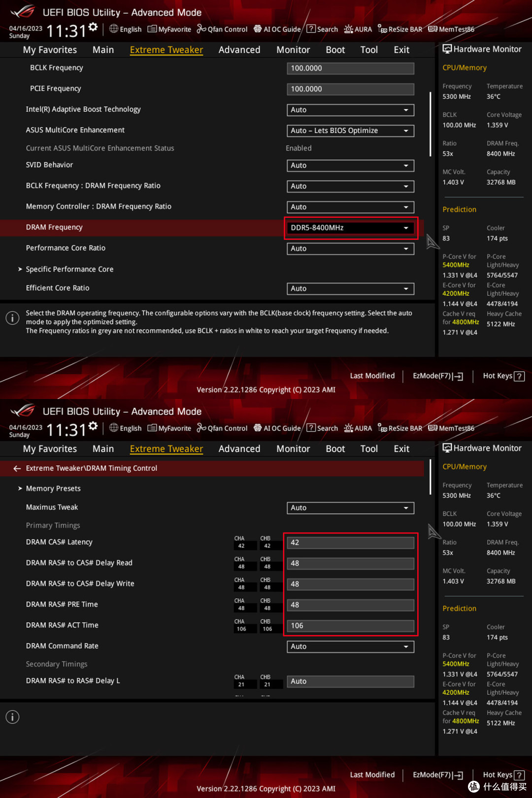Click clock settings gear on DRAM Timing Control screen
This screenshot has width=532, height=798.
[93, 426]
